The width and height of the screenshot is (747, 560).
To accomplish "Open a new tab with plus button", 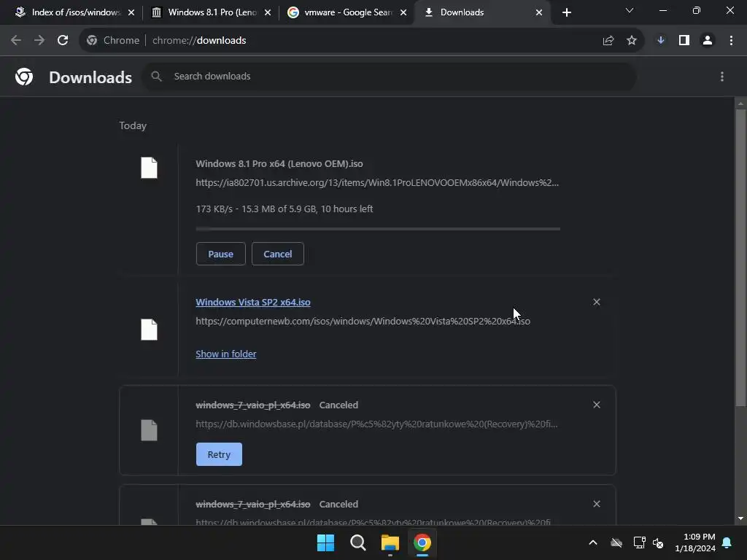I will pos(566,12).
